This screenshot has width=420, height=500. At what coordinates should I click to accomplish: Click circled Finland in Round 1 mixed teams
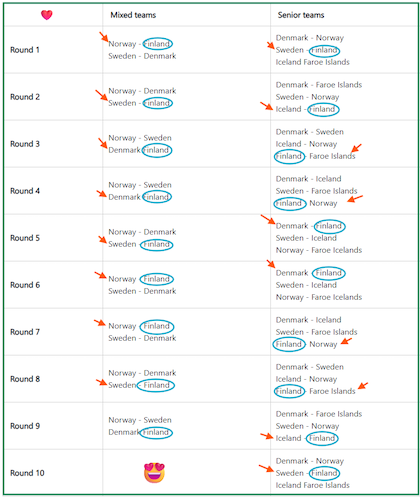tap(157, 44)
